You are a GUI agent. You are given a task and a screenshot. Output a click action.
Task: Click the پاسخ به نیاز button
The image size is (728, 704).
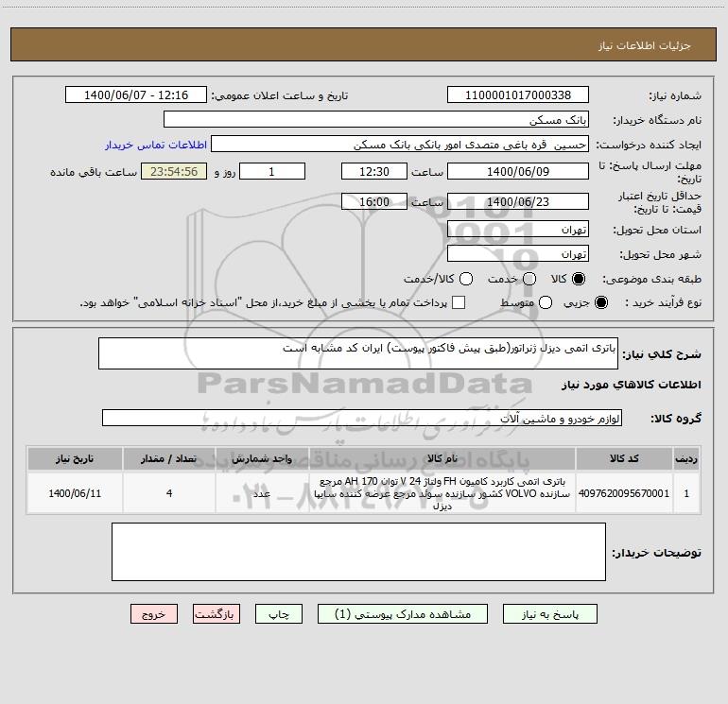[549, 614]
